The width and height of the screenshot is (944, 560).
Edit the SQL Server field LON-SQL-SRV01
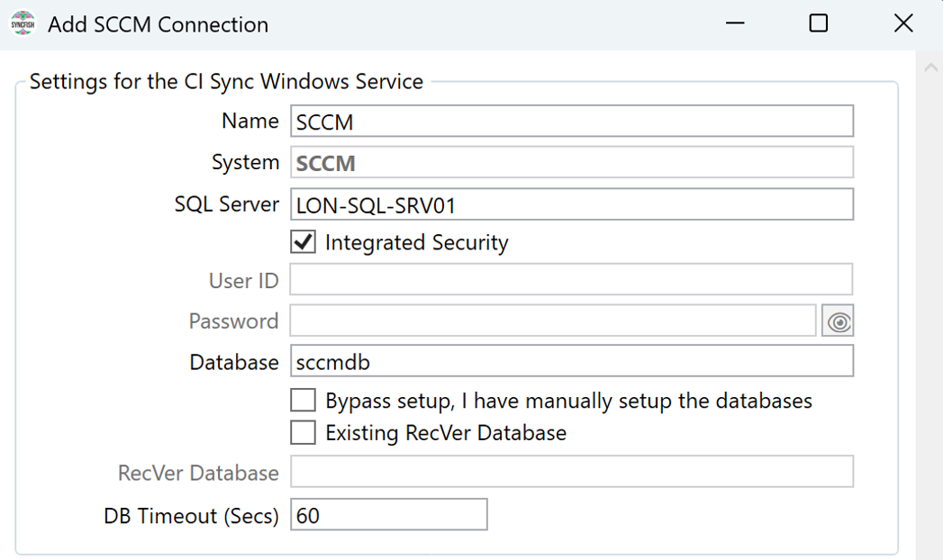(572, 203)
